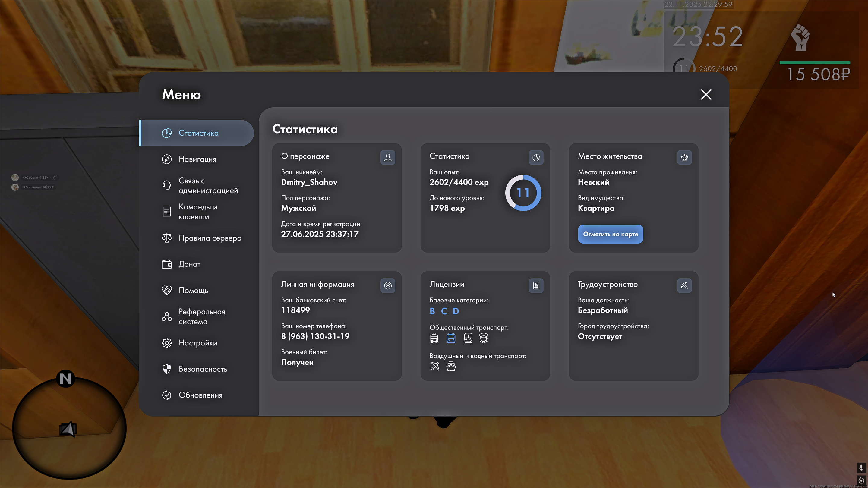Click the license document icon in Лицензии card
Screen dimensions: 868x488
pos(536,285)
